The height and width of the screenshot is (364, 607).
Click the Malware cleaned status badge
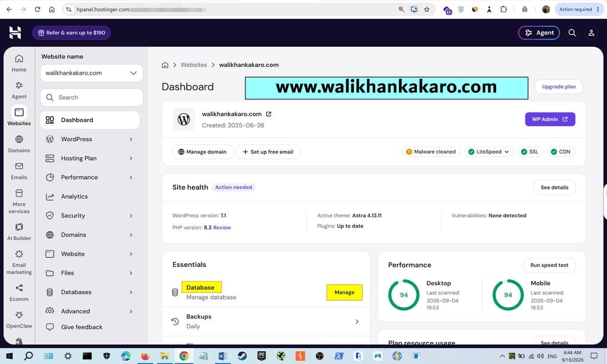tap(432, 152)
